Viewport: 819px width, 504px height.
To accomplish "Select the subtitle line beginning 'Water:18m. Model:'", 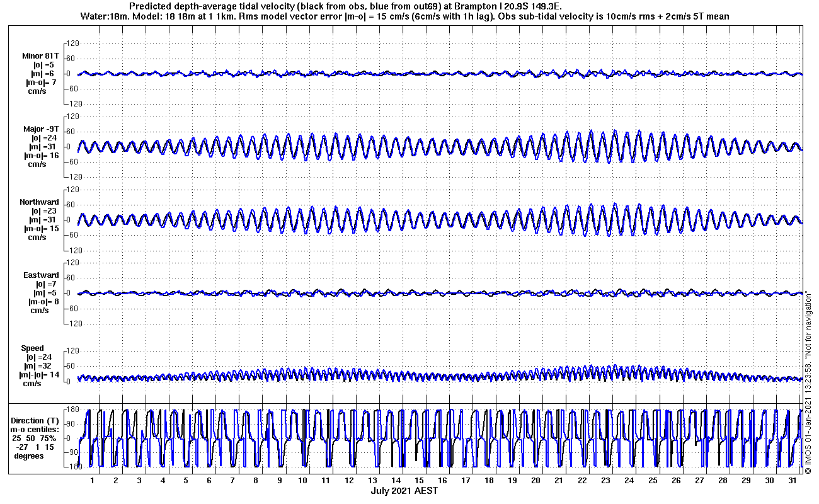I will pyautogui.click(x=405, y=16).
